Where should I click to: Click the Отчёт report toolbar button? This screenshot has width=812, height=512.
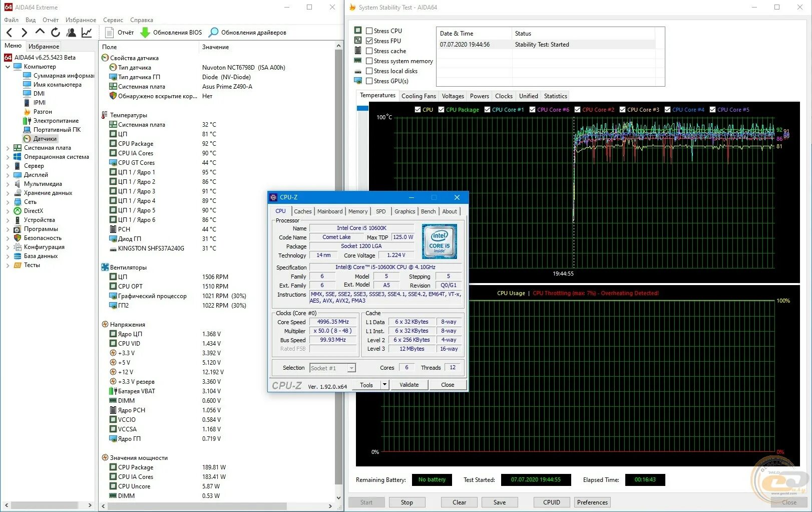coord(120,33)
